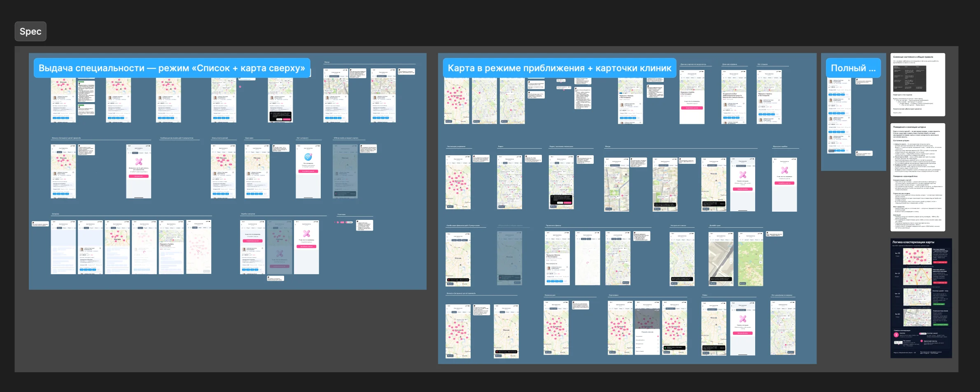Viewport: 980px width, 392px height.
Task: Select the green terrain map frame
Action: (751, 259)
